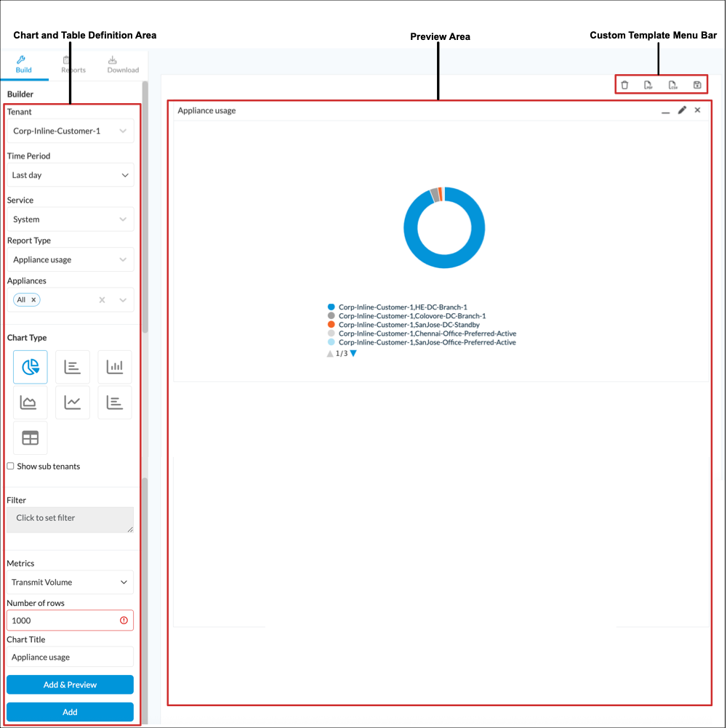Advance to next legend page with down arrow
727x728 pixels.
coord(353,353)
